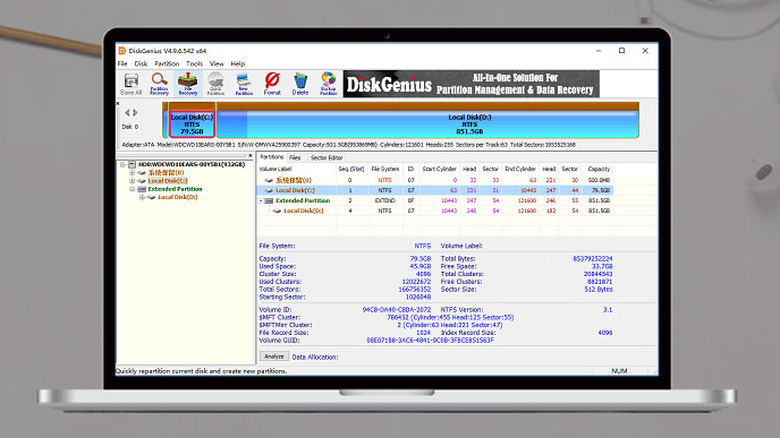Open the Tools menu

[x=195, y=64]
